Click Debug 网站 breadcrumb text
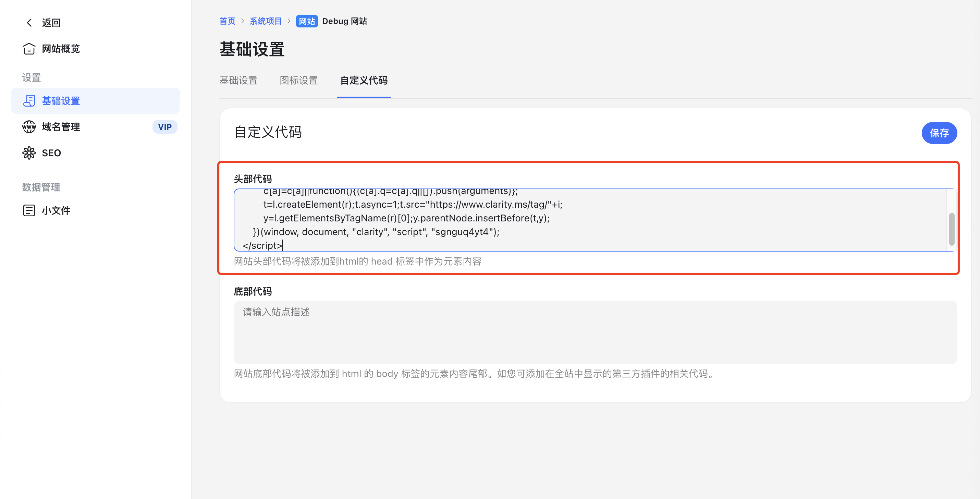This screenshot has width=980, height=499. [x=344, y=21]
